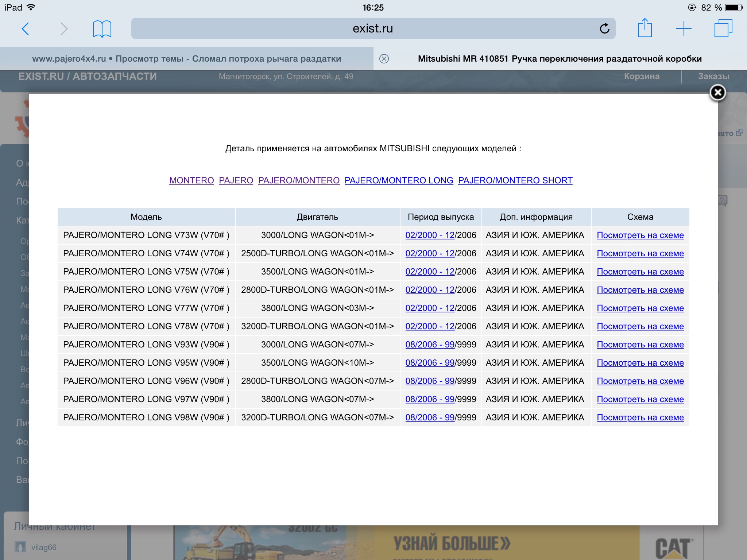Open the MONTERO model link
This screenshot has width=747, height=560.
[191, 180]
